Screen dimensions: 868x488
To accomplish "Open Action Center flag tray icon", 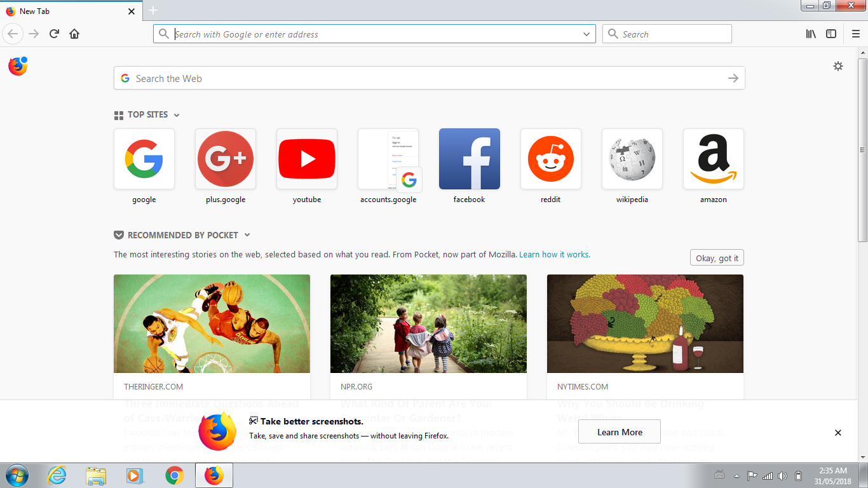I will coord(752,476).
